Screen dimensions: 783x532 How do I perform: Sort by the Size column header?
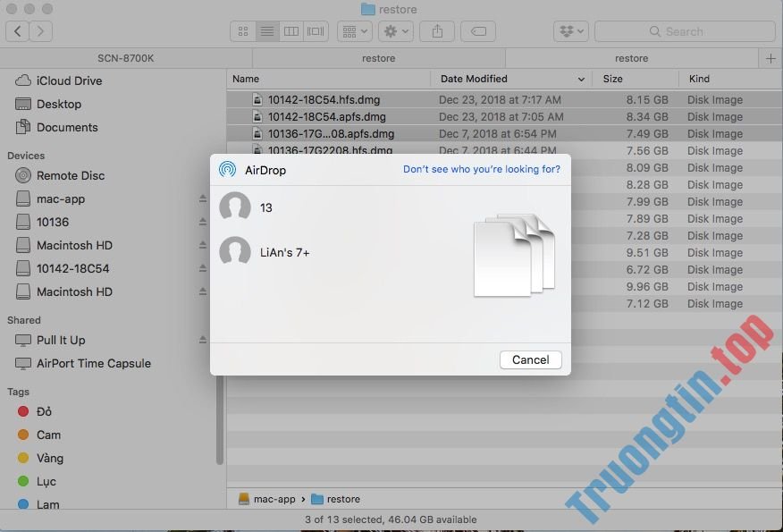coord(636,79)
